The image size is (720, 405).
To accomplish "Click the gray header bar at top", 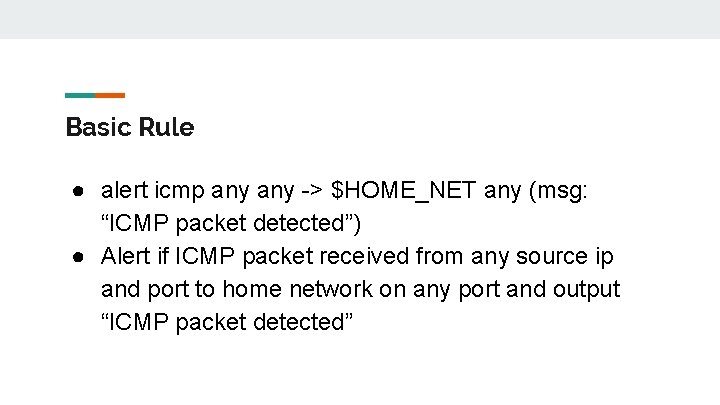I will coord(360,19).
